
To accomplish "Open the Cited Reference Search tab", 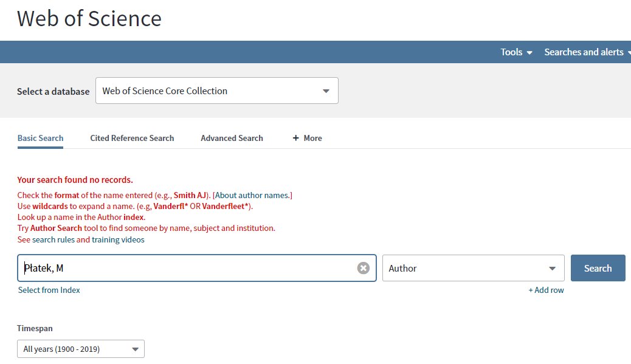I will [x=132, y=138].
